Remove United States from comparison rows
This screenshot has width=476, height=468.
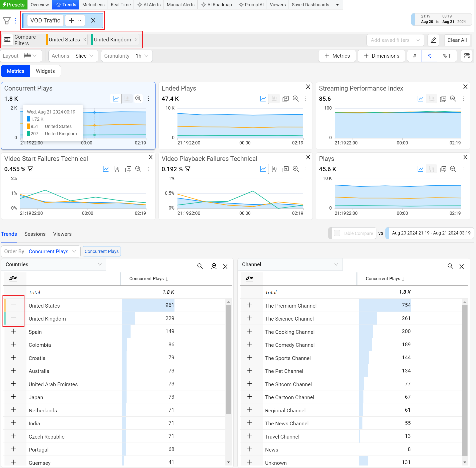point(13,305)
